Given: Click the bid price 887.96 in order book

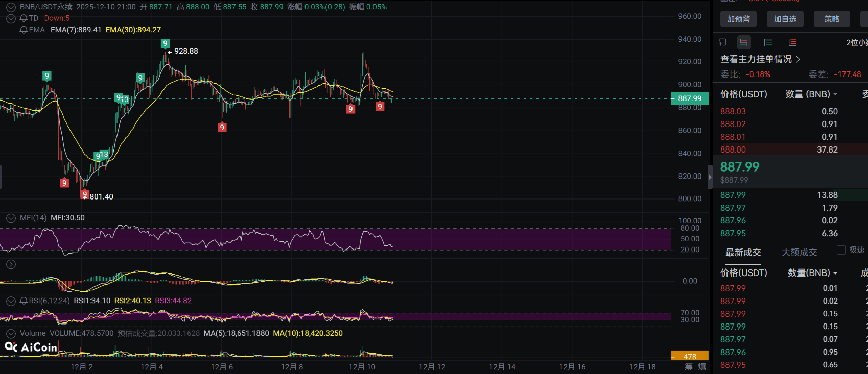Looking at the screenshot, I should [733, 220].
